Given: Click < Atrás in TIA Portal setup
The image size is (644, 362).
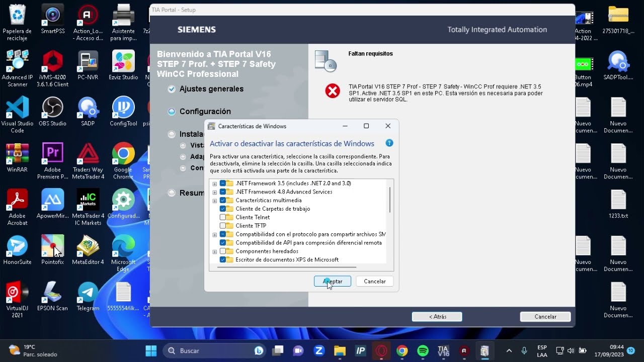Looking at the screenshot, I should pos(437,317).
